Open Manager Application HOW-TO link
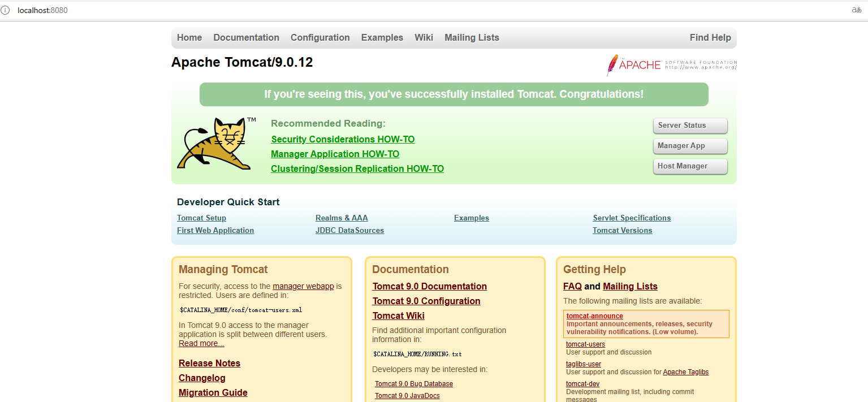The width and height of the screenshot is (868, 402). click(335, 154)
